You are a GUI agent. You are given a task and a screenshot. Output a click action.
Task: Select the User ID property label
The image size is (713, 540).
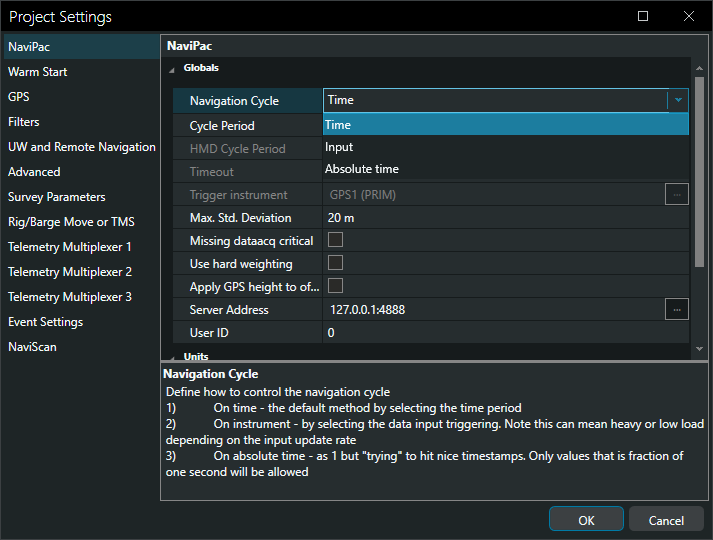248,333
